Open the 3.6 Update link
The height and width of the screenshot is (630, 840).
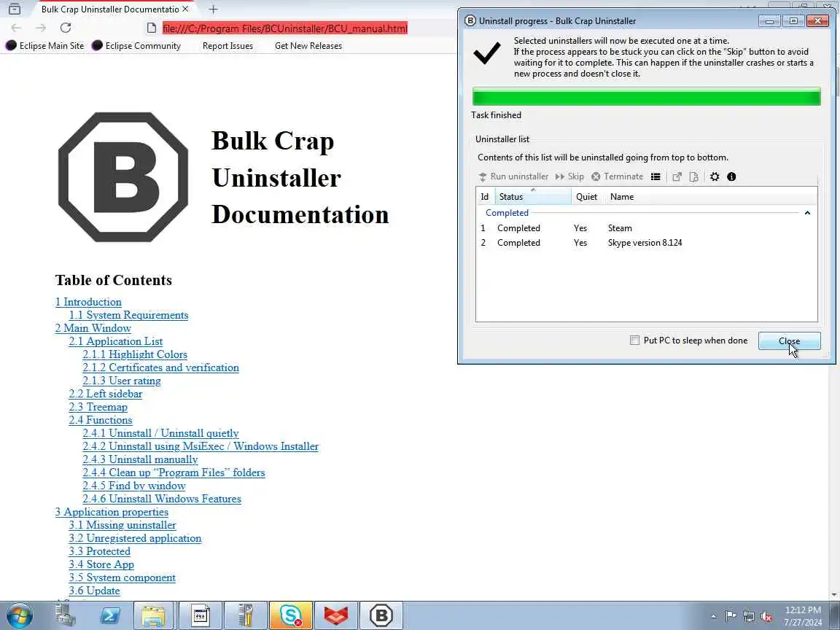pos(94,591)
